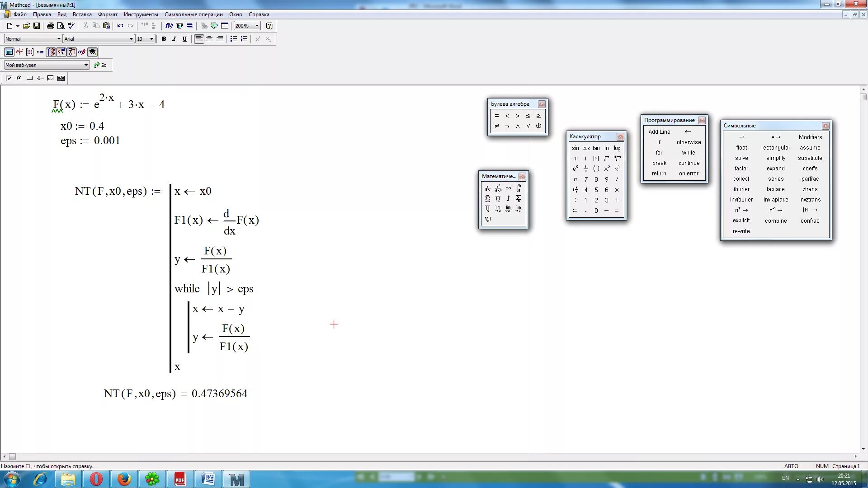Open the Matrix toolbar icon
This screenshot has width=868, height=488.
30,52
